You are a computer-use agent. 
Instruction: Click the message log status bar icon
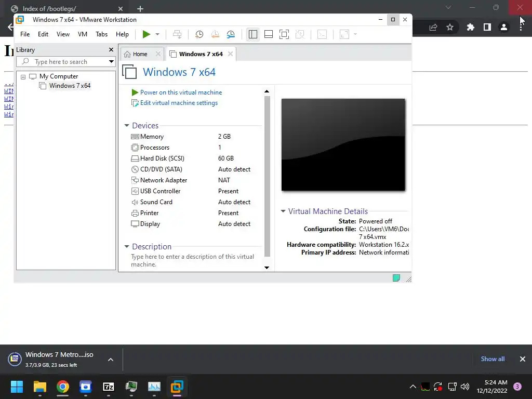tap(396, 278)
